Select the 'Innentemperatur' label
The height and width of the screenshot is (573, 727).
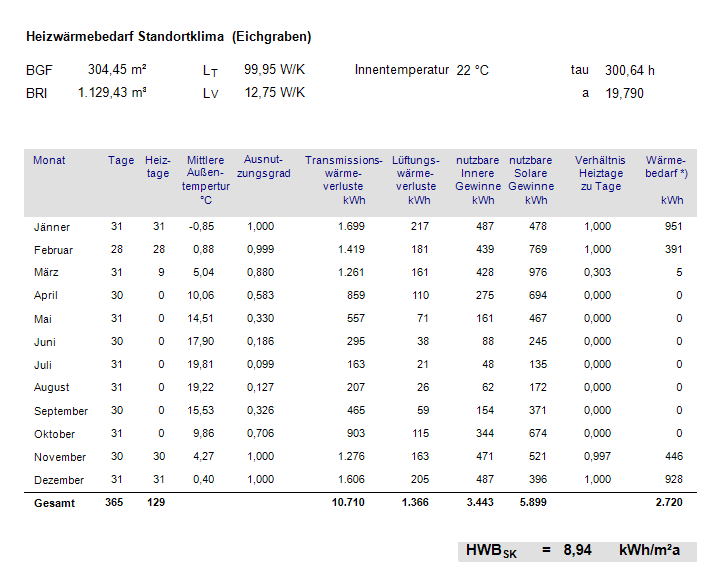coord(402,70)
